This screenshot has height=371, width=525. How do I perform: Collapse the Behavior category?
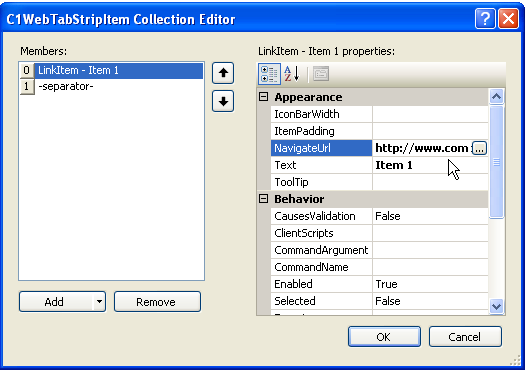264,199
